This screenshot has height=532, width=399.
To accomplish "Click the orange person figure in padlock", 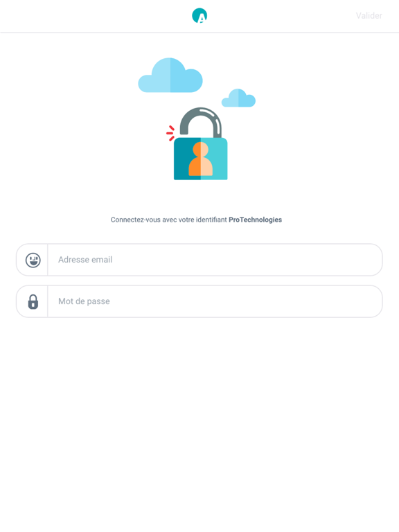I will [x=200, y=159].
